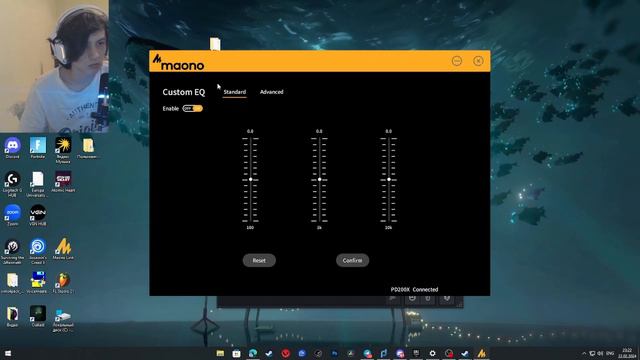Click the maono logo in the title bar
The height and width of the screenshot is (360, 640).
178,62
